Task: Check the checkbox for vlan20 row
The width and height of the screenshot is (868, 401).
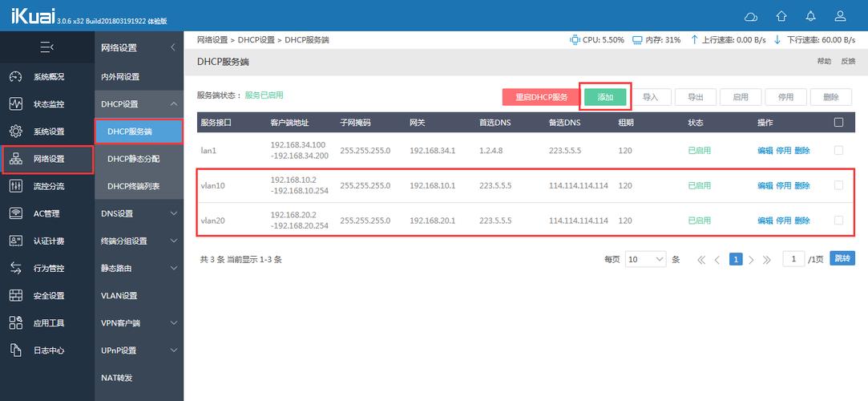Action: [838, 220]
